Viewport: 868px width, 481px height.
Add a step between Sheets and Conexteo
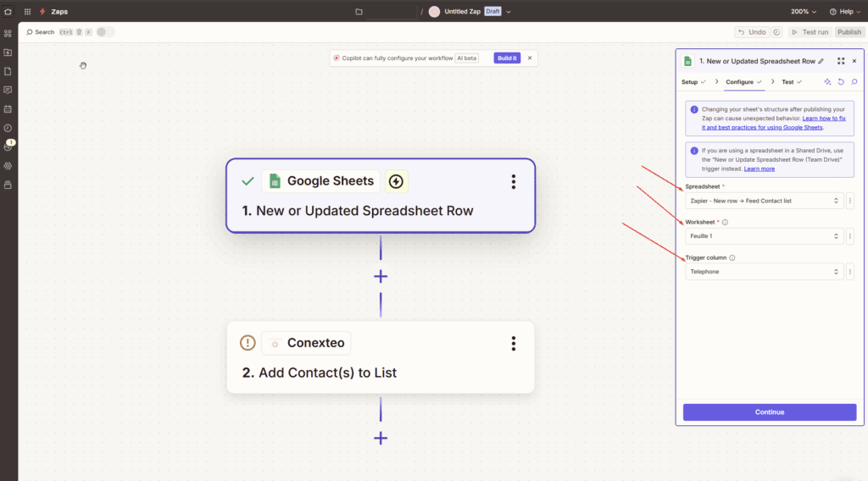381,276
